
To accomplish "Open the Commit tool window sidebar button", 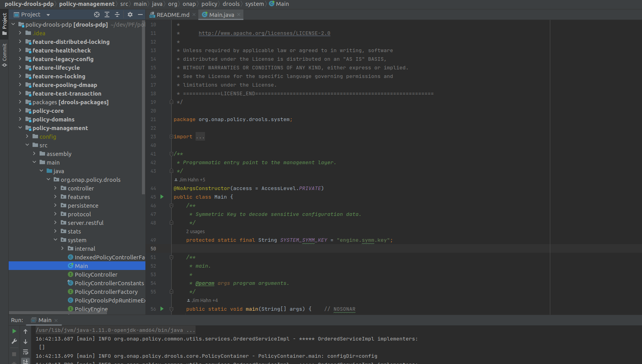I will (x=4, y=55).
